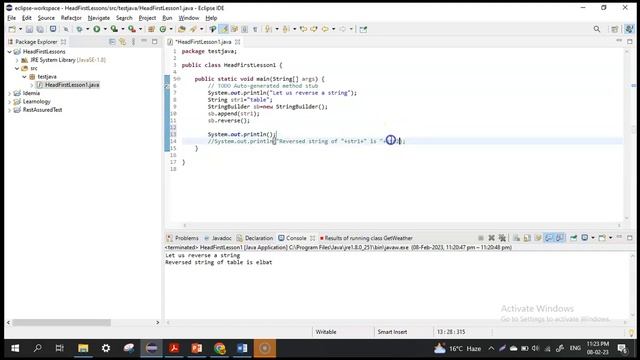Open the Project menu

click(147, 18)
